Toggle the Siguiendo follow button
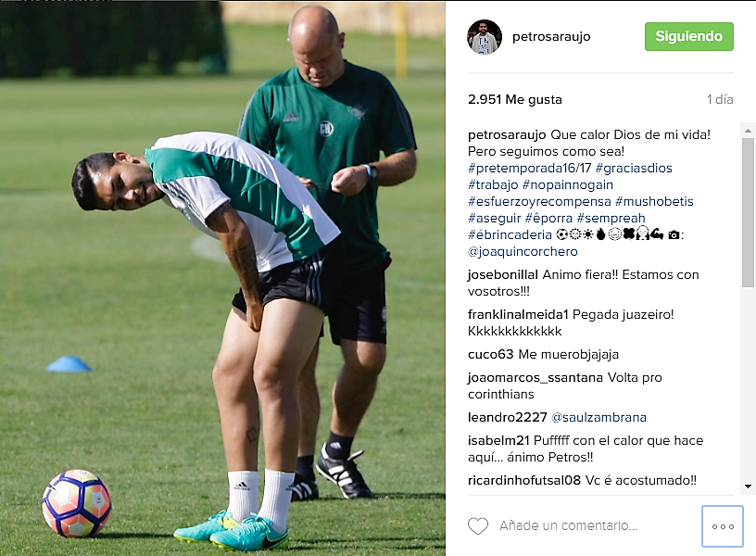 coord(689,37)
